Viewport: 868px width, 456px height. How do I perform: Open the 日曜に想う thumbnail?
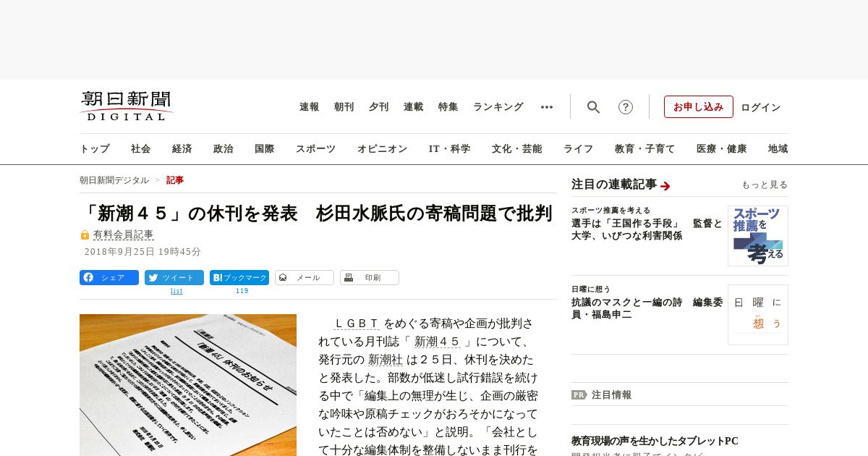coord(758,314)
